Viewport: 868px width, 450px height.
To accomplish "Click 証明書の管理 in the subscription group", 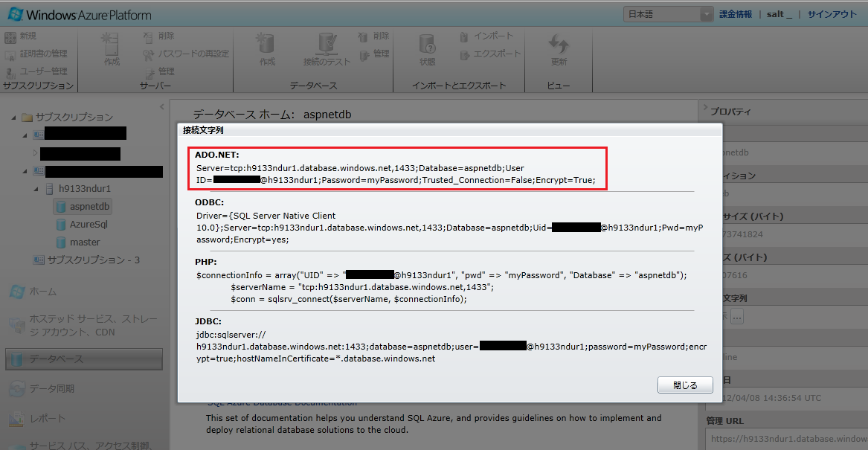I will click(x=37, y=54).
